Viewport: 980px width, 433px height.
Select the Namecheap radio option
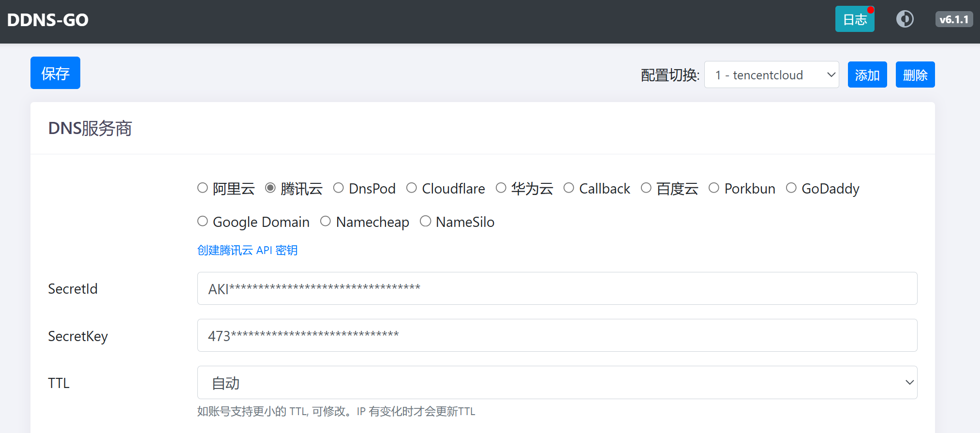[x=326, y=221]
